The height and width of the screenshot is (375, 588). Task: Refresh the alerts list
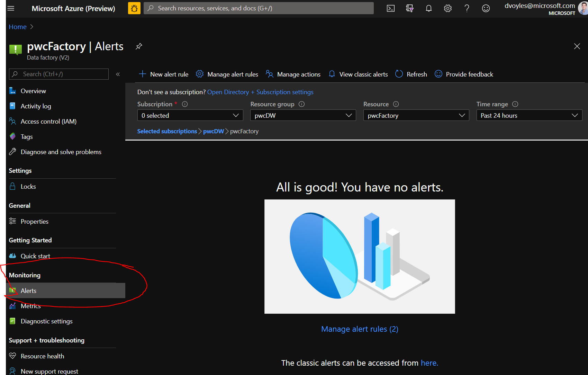coord(411,74)
